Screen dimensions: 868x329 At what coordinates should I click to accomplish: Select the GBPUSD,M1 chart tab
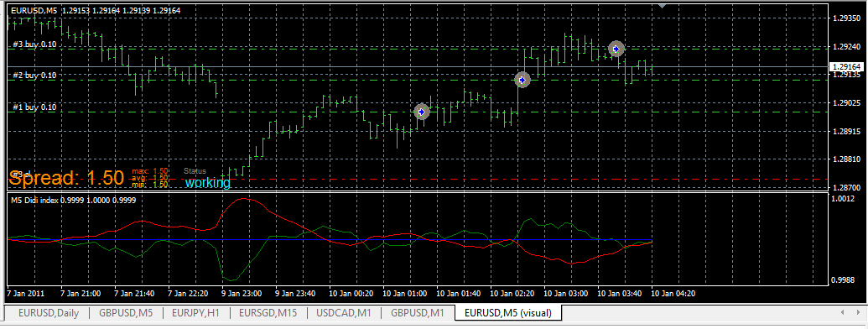tap(418, 313)
